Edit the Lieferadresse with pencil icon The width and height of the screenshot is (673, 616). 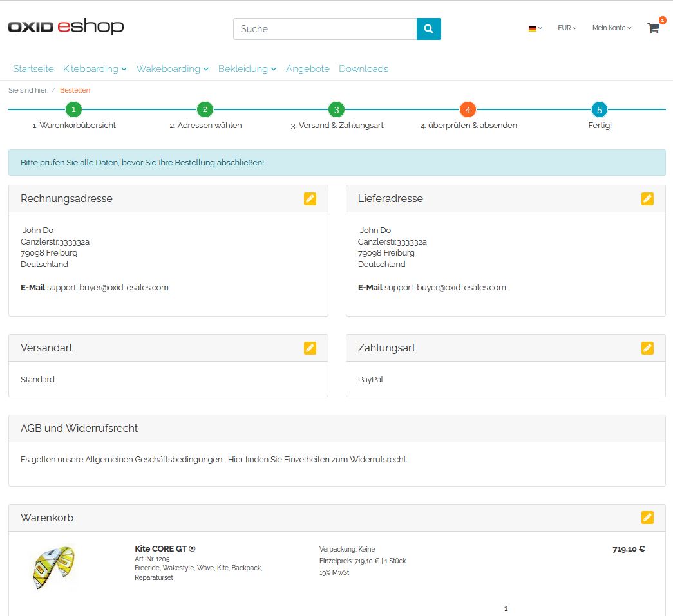[647, 199]
